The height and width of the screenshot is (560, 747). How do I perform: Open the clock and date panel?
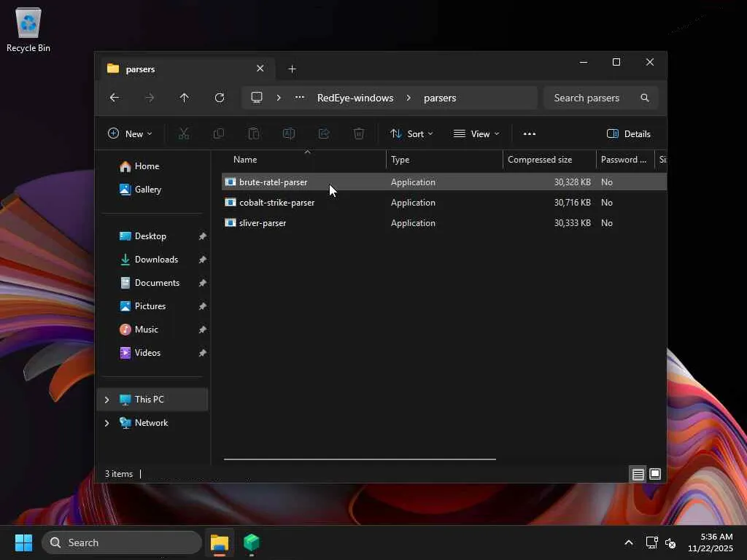coord(711,542)
